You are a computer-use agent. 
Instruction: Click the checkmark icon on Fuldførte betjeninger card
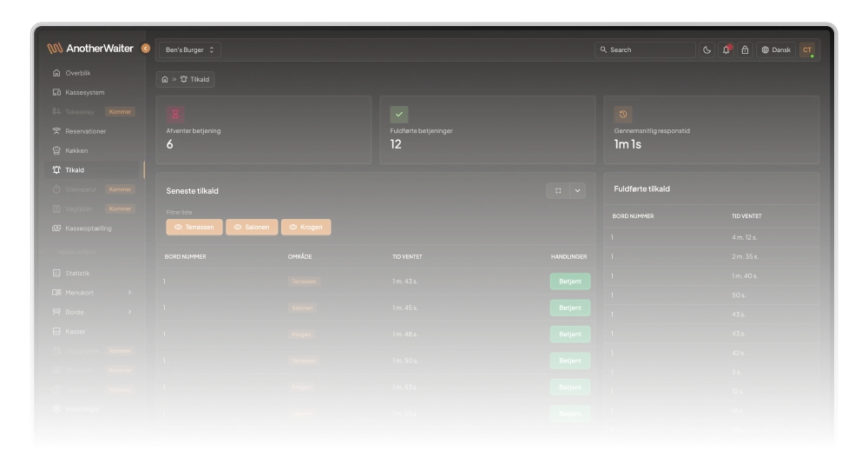pyautogui.click(x=399, y=114)
